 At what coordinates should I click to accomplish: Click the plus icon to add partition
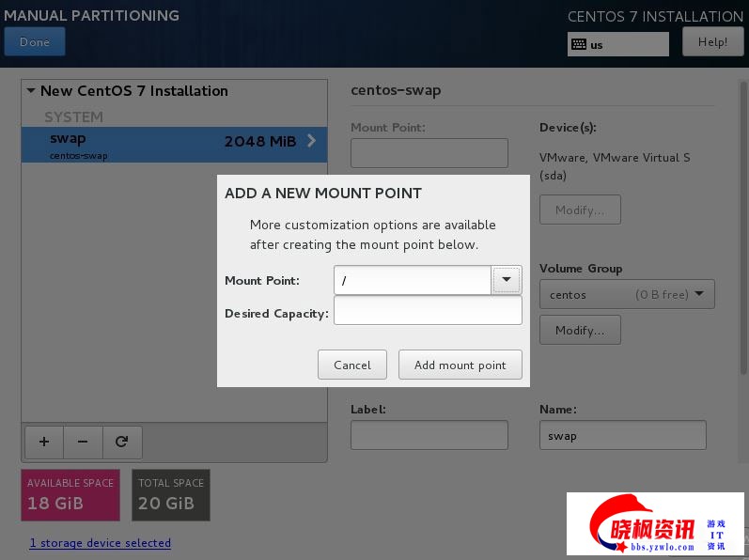[x=43, y=442]
